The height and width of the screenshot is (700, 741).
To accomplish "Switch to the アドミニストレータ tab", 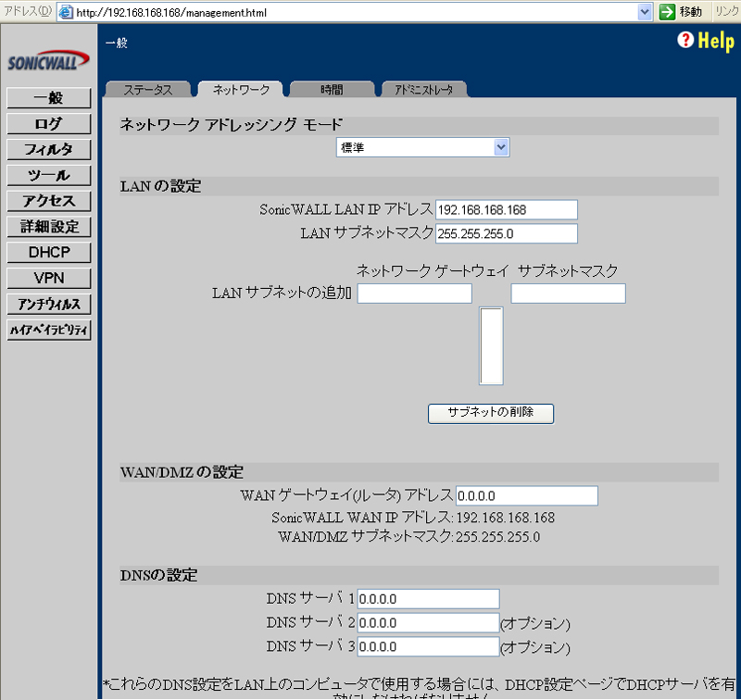I will 424,89.
